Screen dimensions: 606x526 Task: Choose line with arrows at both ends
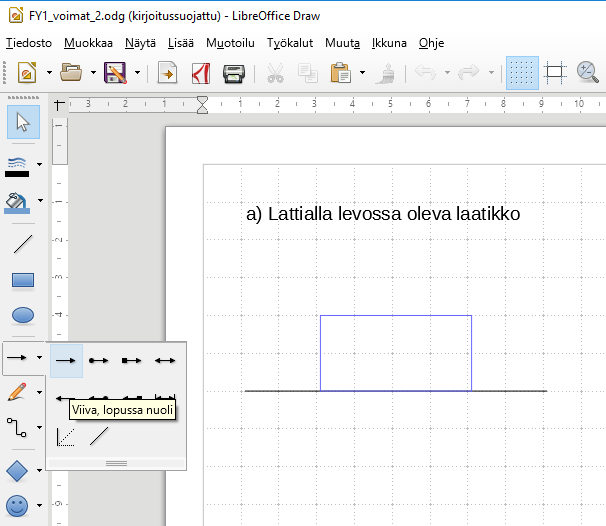[x=165, y=361]
